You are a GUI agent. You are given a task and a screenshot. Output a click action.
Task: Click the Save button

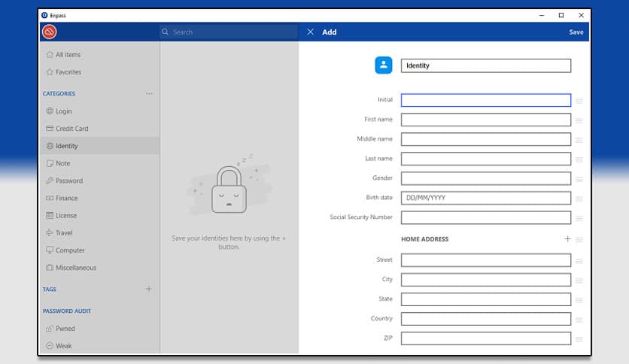pos(576,32)
